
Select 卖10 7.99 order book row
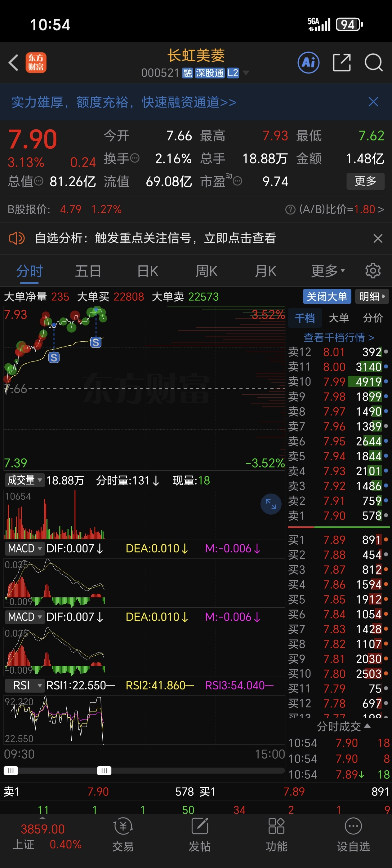click(338, 381)
